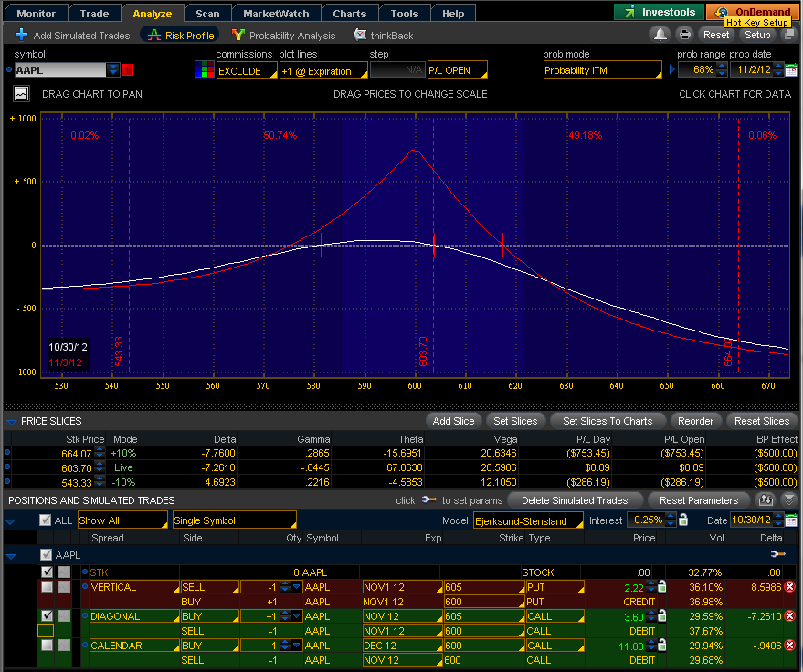This screenshot has height=672, width=803.
Task: Open prob date calendar icon
Action: (791, 69)
